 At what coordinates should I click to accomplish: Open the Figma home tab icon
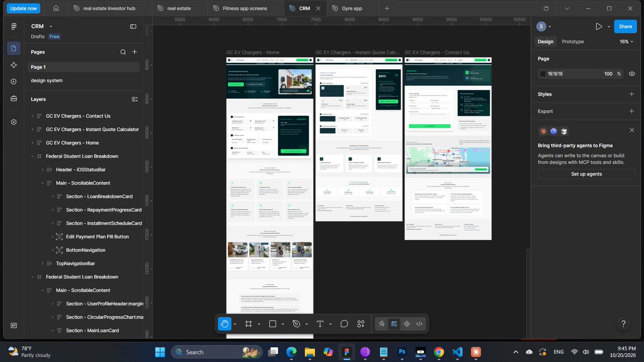click(56, 9)
